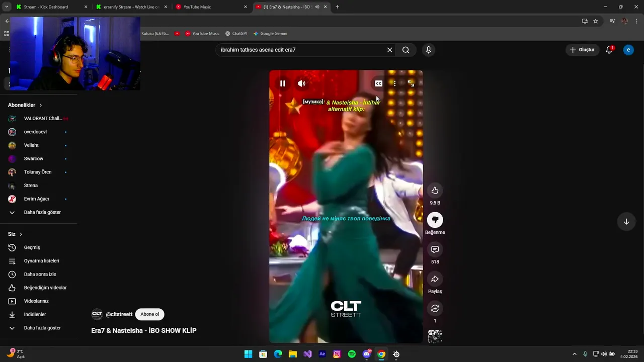Click the magnifier search button
The height and width of the screenshot is (362, 644).
pos(406,50)
